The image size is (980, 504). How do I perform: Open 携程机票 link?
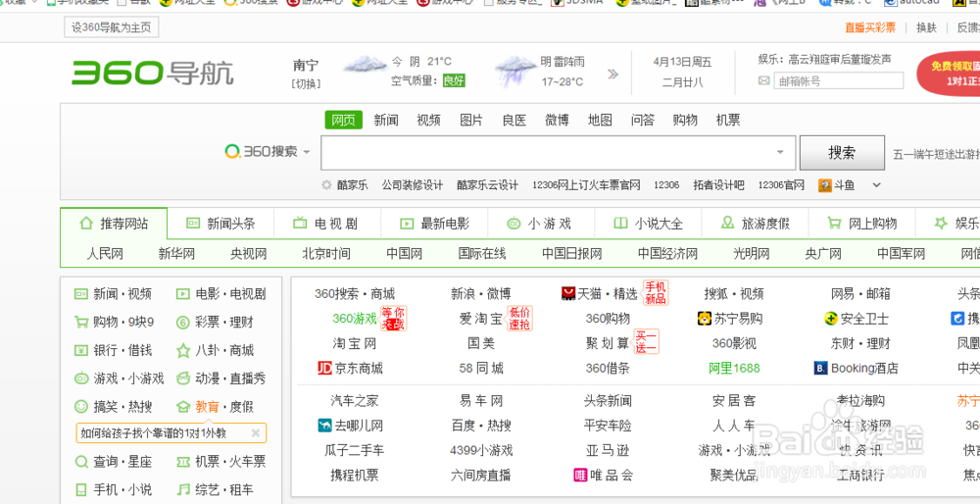tap(355, 476)
